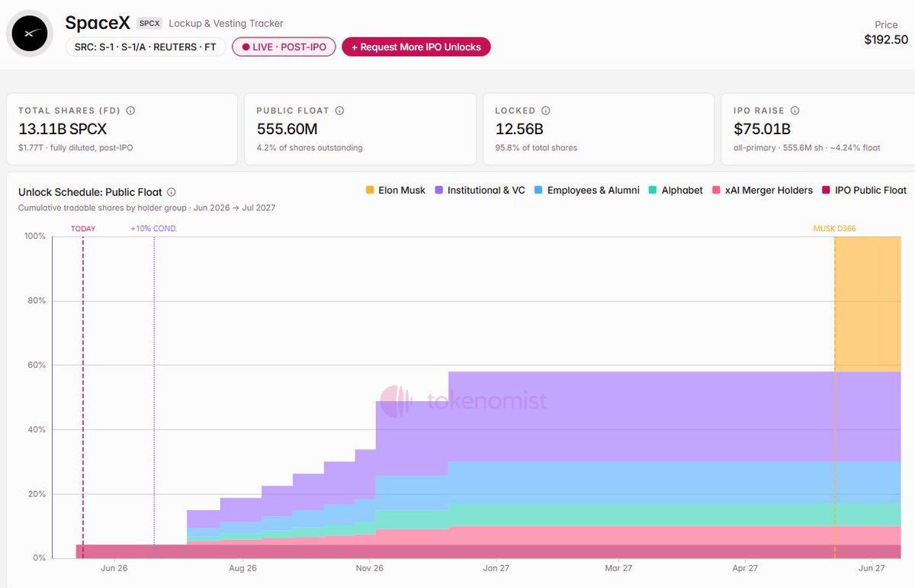This screenshot has height=588, width=915.
Task: Click the +10% COND. marker label
Action: click(153, 228)
